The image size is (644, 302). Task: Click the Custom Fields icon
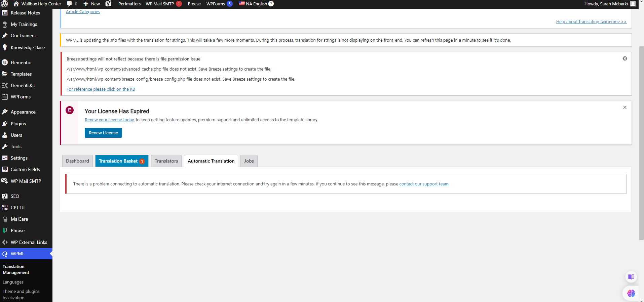point(5,169)
